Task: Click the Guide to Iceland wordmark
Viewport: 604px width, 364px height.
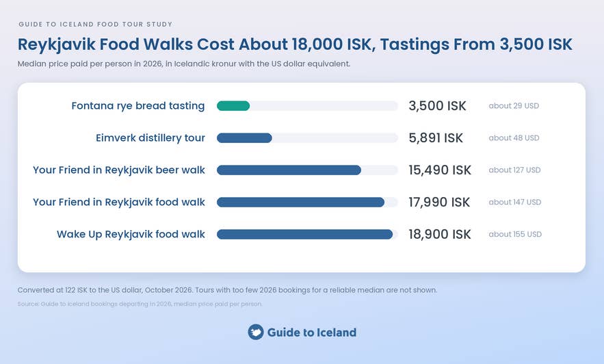Action: coord(312,333)
